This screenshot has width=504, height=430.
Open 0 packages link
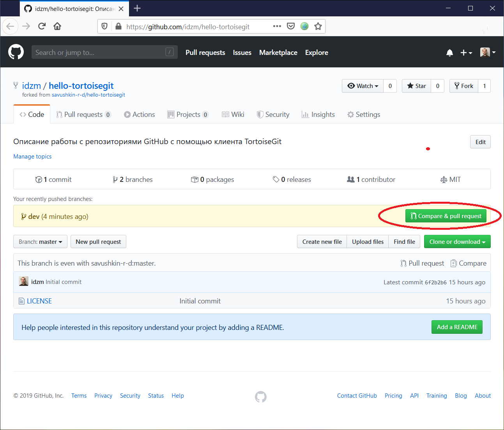click(212, 180)
